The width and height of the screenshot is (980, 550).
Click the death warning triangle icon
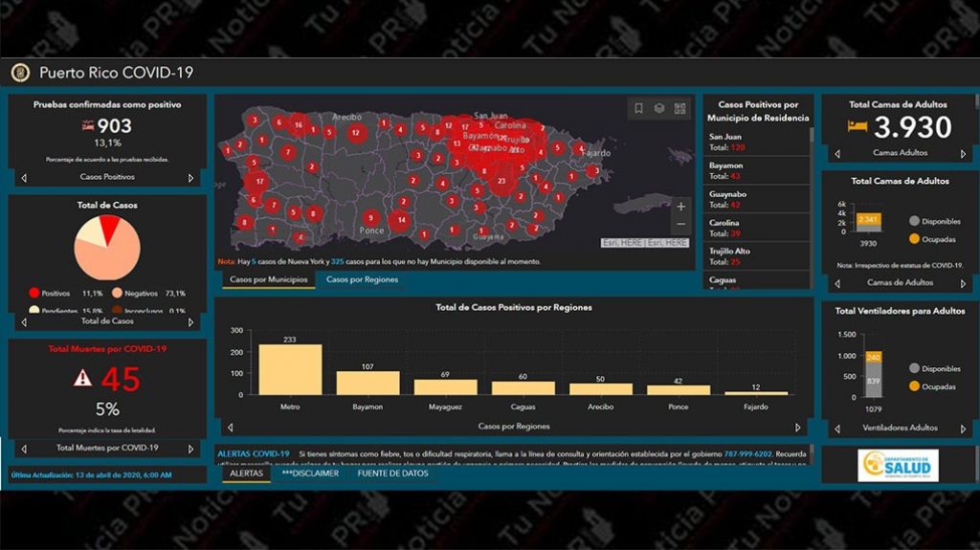[83, 379]
